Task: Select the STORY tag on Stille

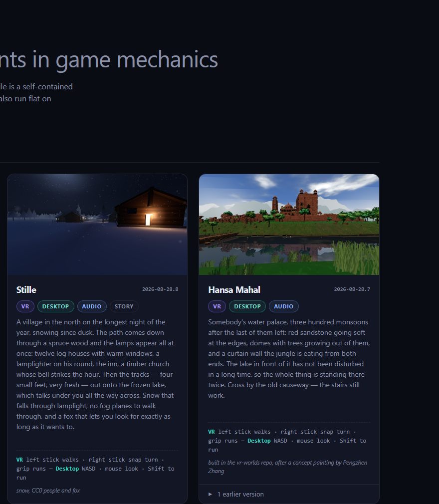Action: click(124, 306)
